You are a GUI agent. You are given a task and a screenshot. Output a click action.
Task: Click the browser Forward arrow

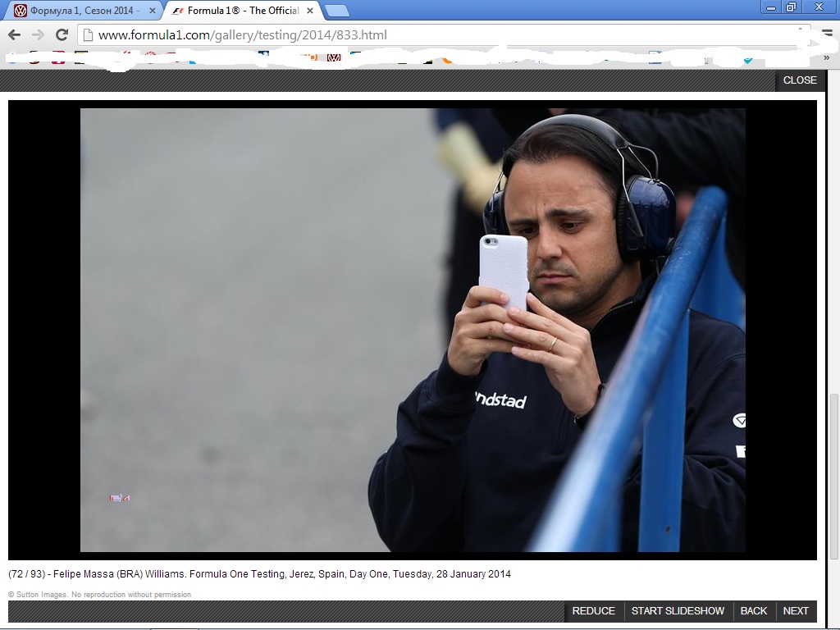38,34
